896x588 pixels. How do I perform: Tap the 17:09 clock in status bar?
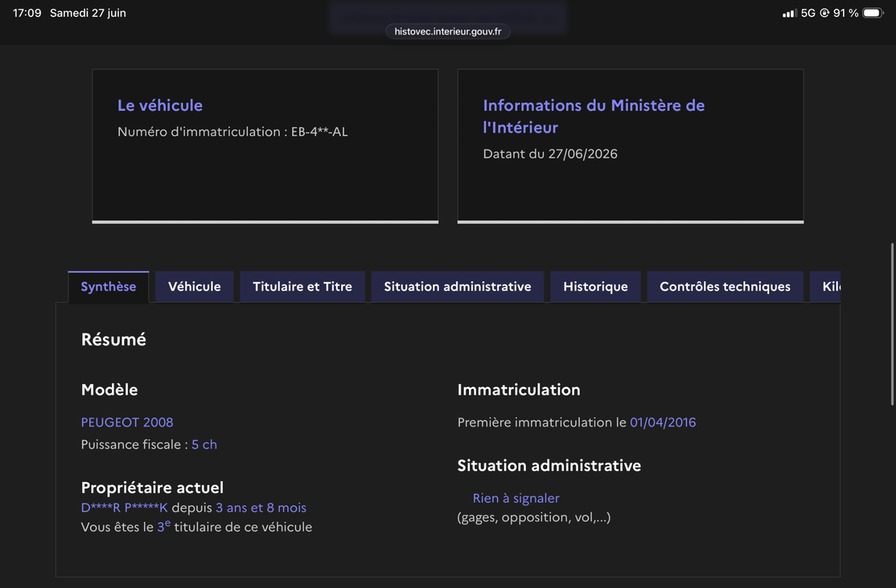point(27,13)
